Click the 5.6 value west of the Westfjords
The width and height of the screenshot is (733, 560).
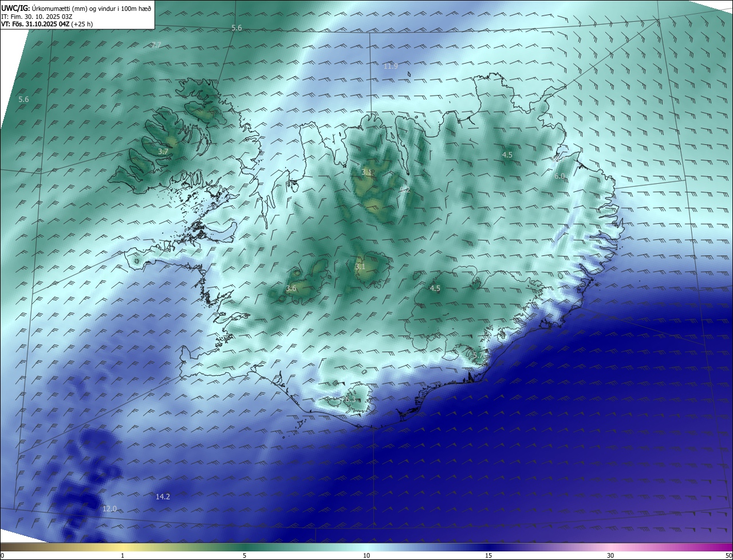(x=23, y=100)
